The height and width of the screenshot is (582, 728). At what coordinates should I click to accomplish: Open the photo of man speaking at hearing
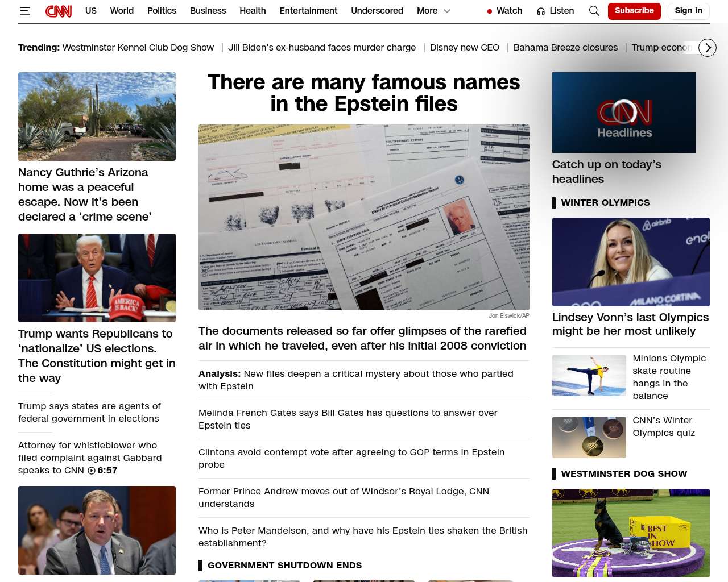tap(97, 530)
